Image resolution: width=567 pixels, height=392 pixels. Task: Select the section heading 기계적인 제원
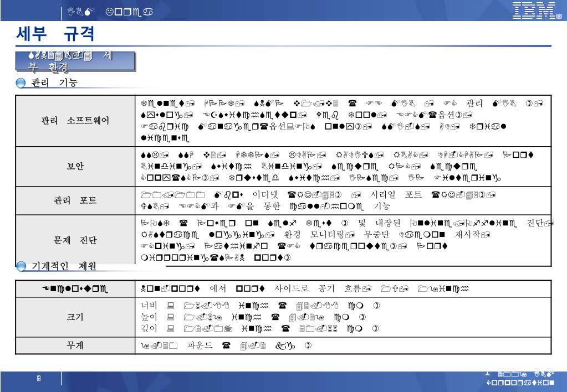(64, 266)
